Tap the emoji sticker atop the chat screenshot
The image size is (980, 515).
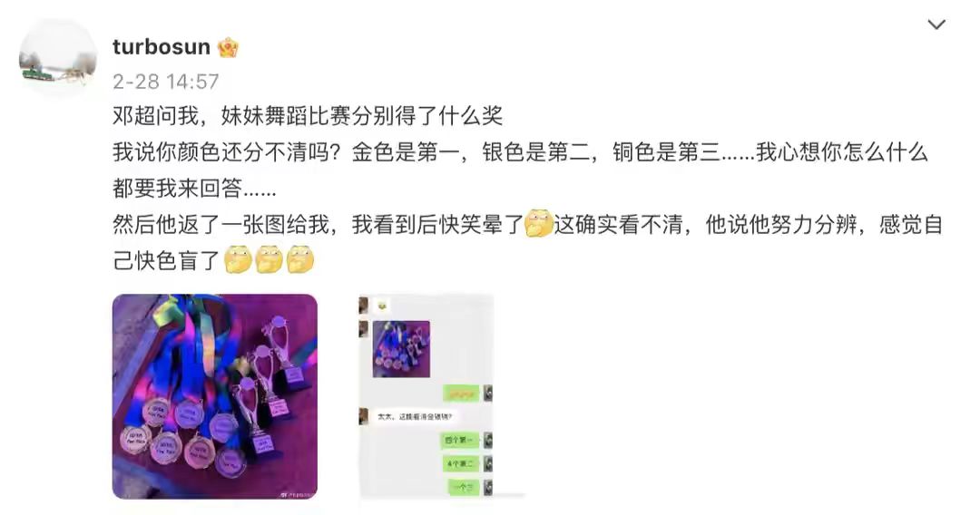382,306
